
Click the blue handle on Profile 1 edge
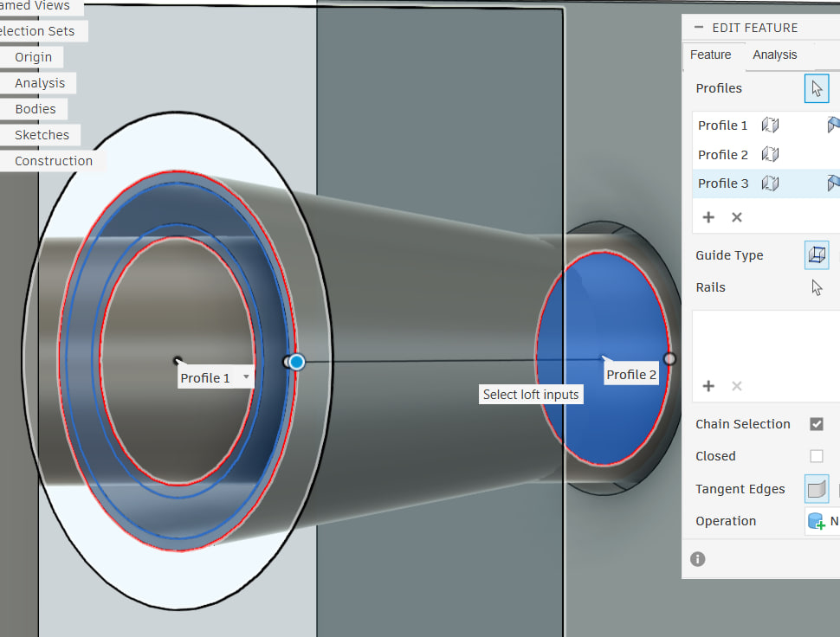[x=296, y=363]
